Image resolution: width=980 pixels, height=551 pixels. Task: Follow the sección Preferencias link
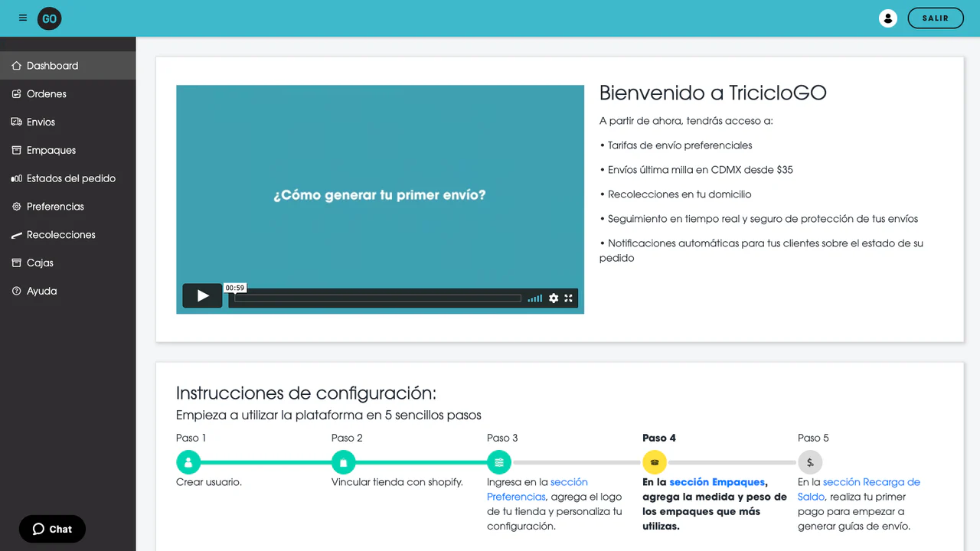(x=537, y=490)
